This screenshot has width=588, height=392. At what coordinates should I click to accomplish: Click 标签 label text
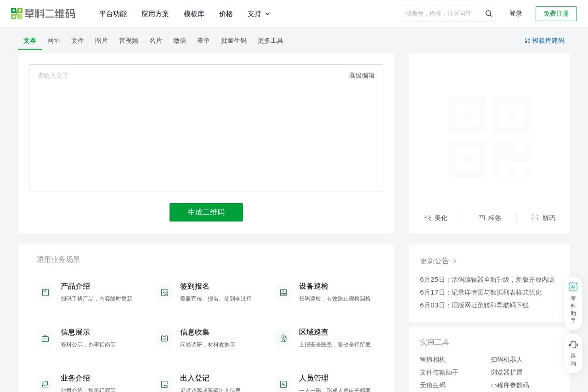click(495, 218)
